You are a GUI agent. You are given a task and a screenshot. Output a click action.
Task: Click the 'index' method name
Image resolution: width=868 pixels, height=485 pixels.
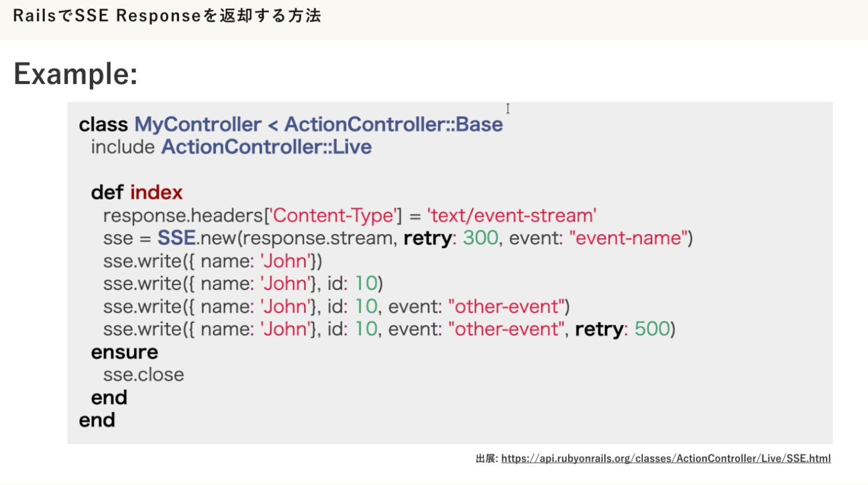(x=156, y=193)
